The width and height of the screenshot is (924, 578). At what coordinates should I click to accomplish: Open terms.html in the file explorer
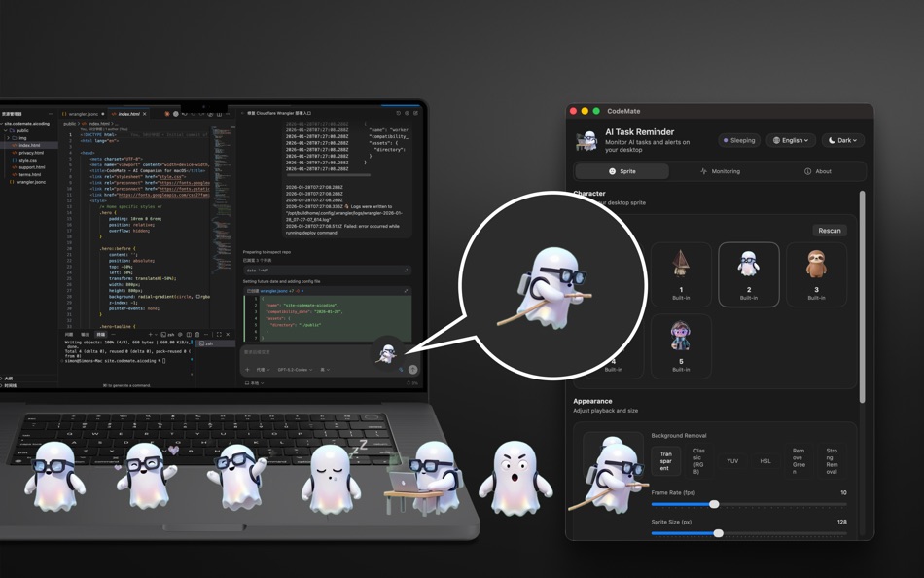(29, 174)
